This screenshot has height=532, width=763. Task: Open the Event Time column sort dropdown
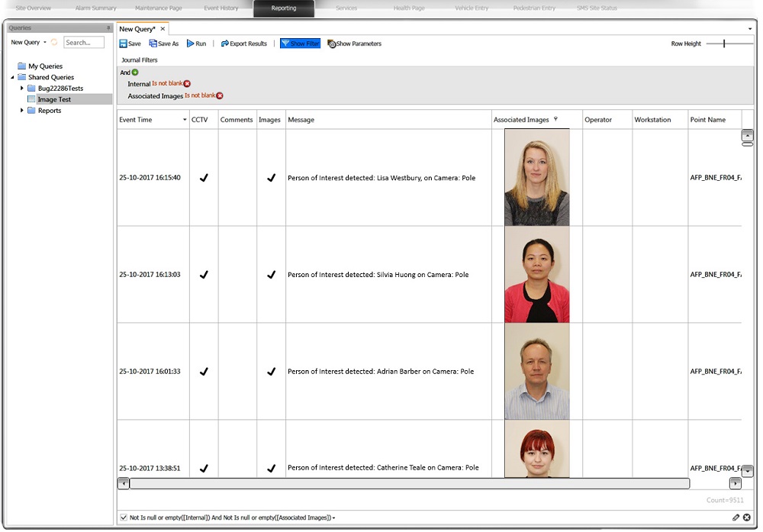pos(185,120)
